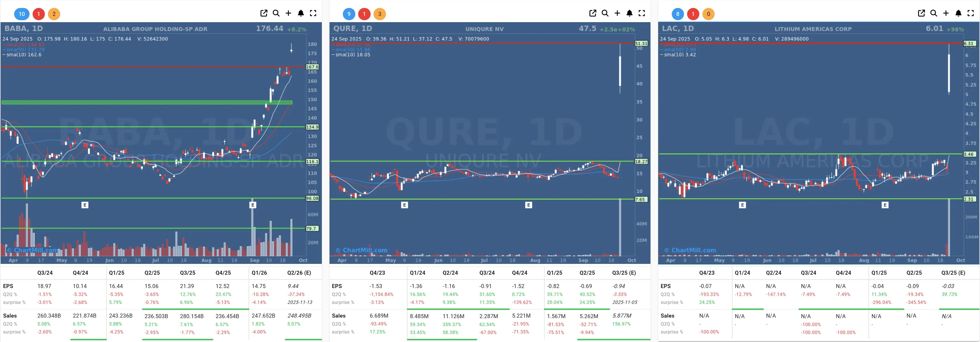
Task: Click QURE red rating badge 1
Action: [x=364, y=14]
